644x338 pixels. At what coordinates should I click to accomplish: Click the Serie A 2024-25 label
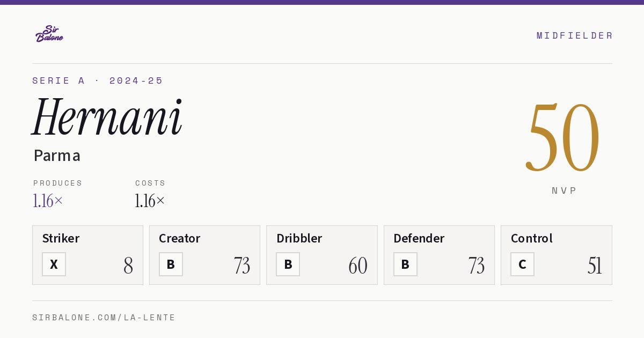pyautogui.click(x=98, y=80)
